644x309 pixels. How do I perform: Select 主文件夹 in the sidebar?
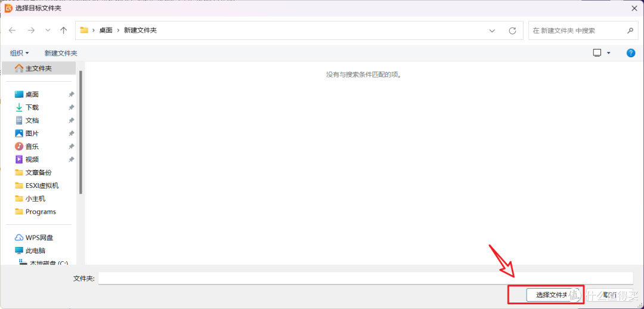pos(39,68)
